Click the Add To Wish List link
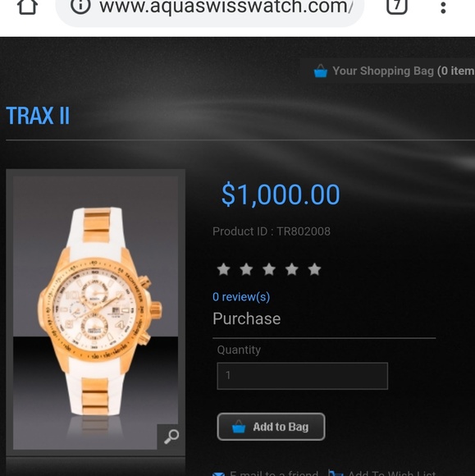This screenshot has height=476, width=475. click(x=391, y=474)
